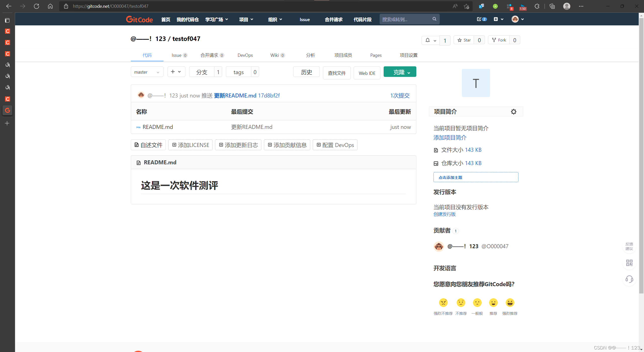This screenshot has width=644, height=352.
Task: Select the GitCode tab in Edge sidebar
Action: coord(7,110)
